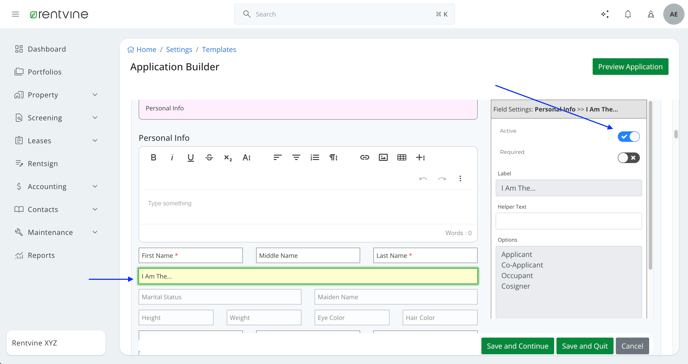This screenshot has width=688, height=364.
Task: Follow the Templates breadcrumb link
Action: [x=219, y=50]
